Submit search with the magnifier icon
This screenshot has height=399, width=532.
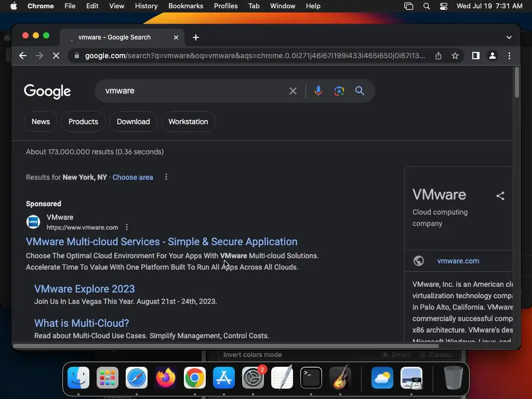point(360,91)
